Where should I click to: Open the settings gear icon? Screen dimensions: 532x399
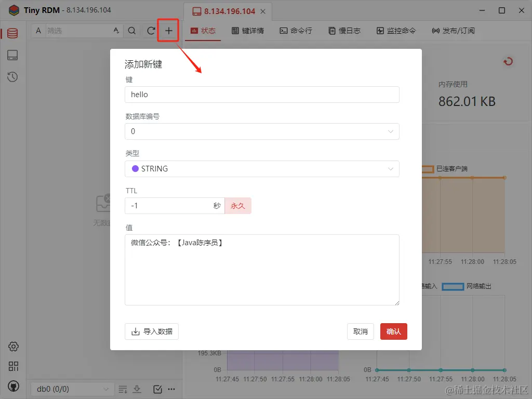[13, 347]
